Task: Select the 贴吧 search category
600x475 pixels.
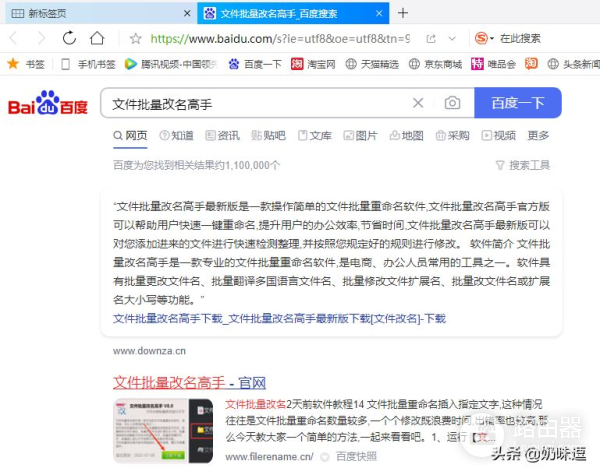Action: (x=268, y=135)
